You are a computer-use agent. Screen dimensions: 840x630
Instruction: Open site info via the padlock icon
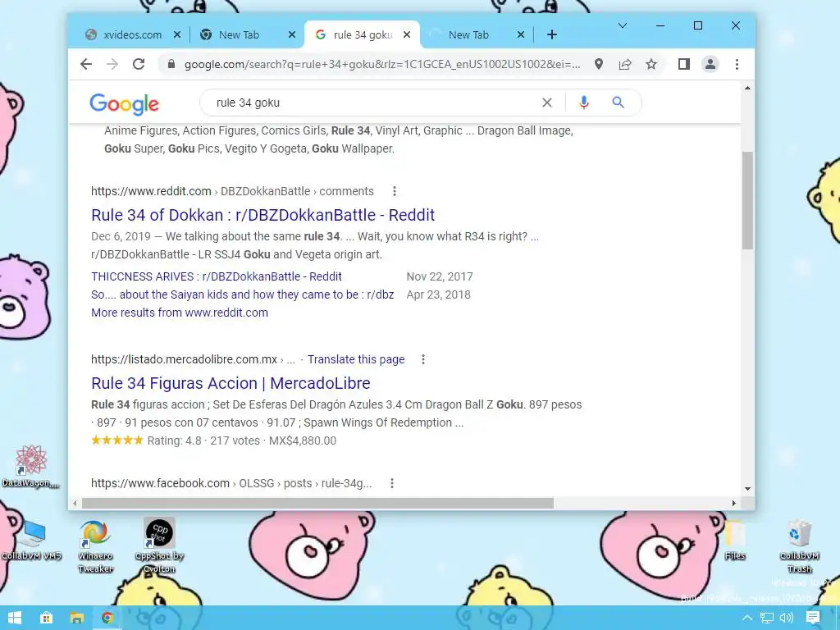coord(171,64)
